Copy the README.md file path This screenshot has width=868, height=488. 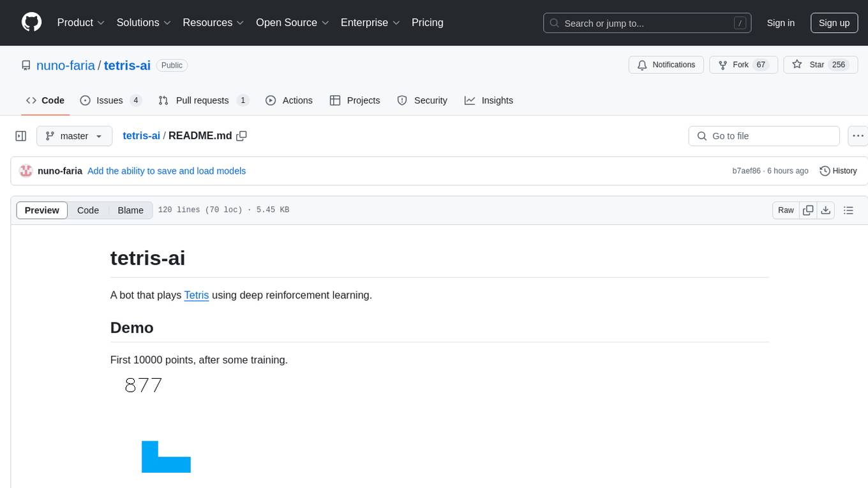coord(241,135)
